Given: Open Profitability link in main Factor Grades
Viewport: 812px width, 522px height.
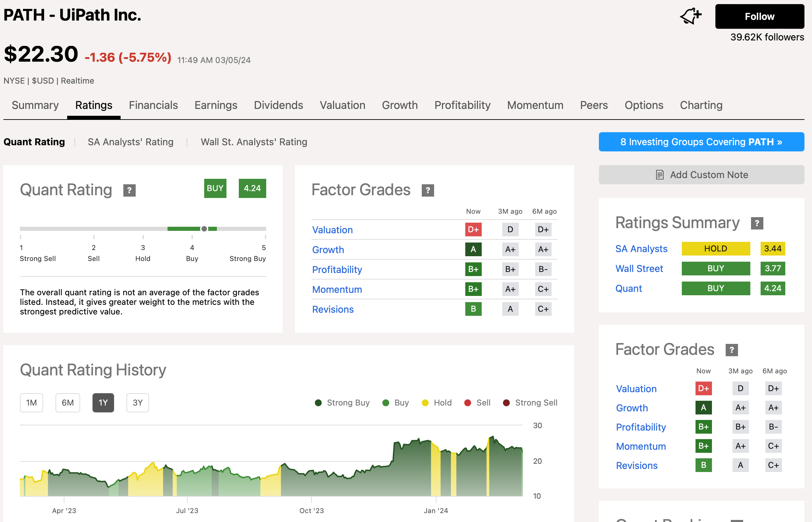Looking at the screenshot, I should point(337,270).
